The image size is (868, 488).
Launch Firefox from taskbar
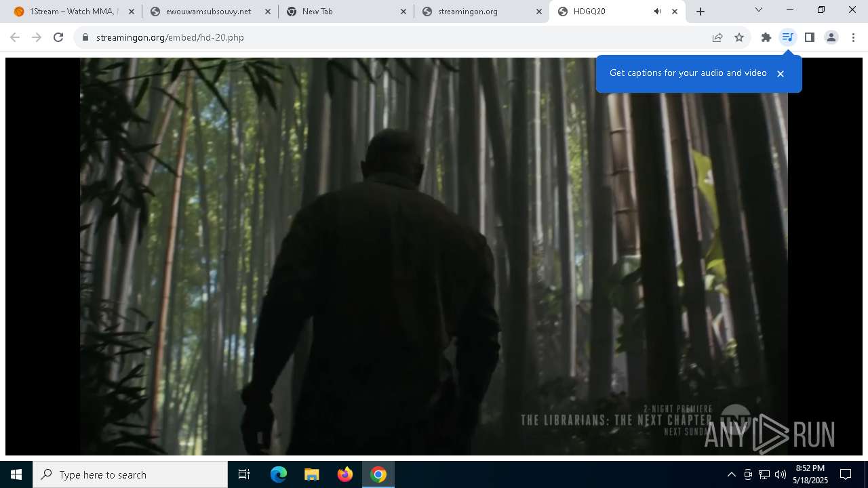point(345,474)
